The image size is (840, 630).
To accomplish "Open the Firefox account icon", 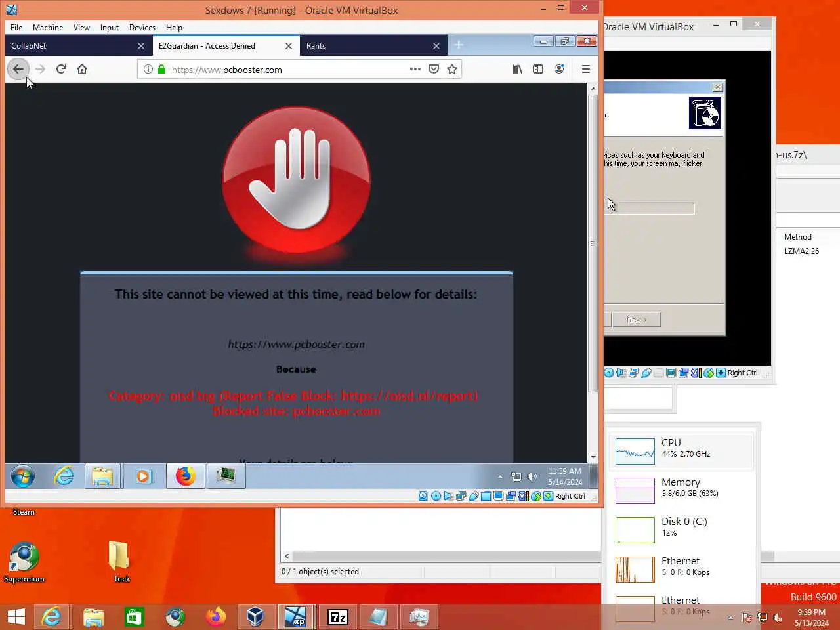I will tap(559, 69).
